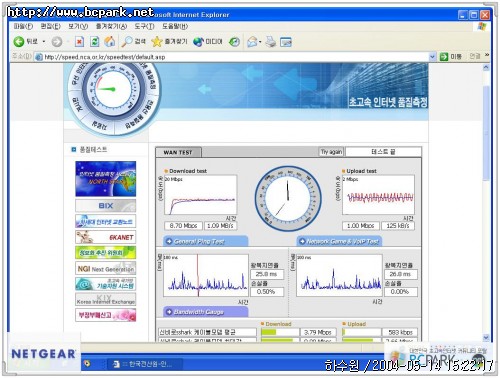Image resolution: width=500 pixels, height=378 pixels.
Task: Open the Search magnifier toolbar button
Action: coord(133,42)
